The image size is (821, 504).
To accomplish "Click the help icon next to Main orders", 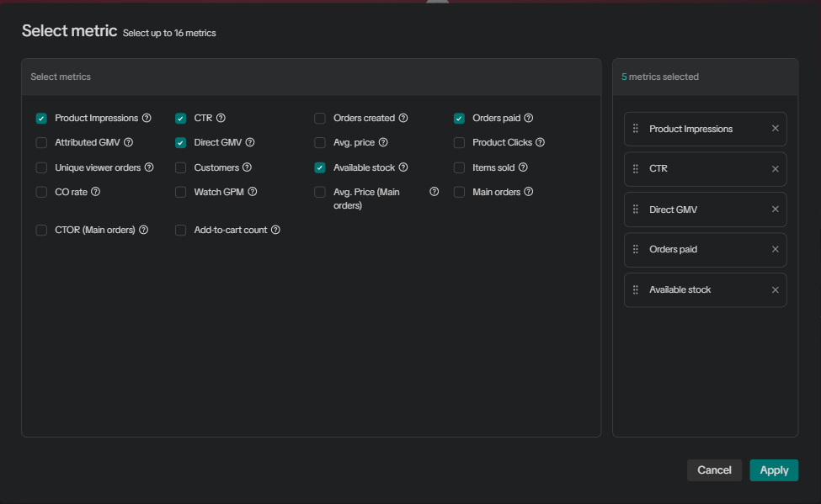I will click(529, 192).
